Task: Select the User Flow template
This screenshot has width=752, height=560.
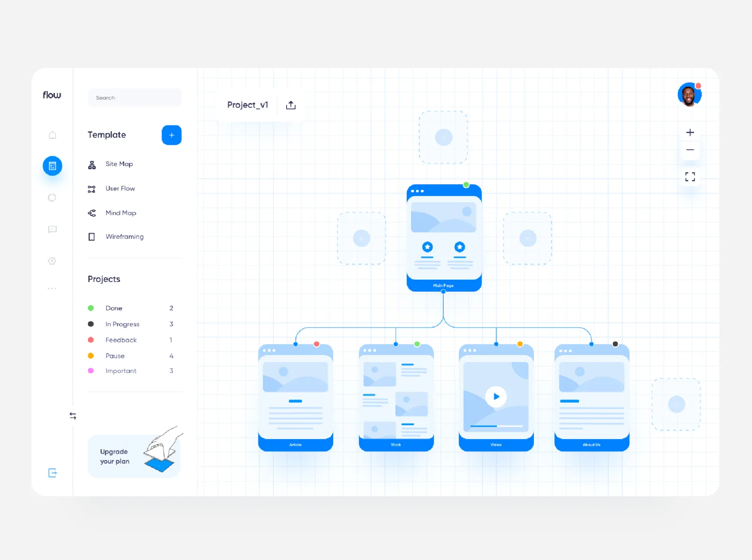Action: coord(120,189)
